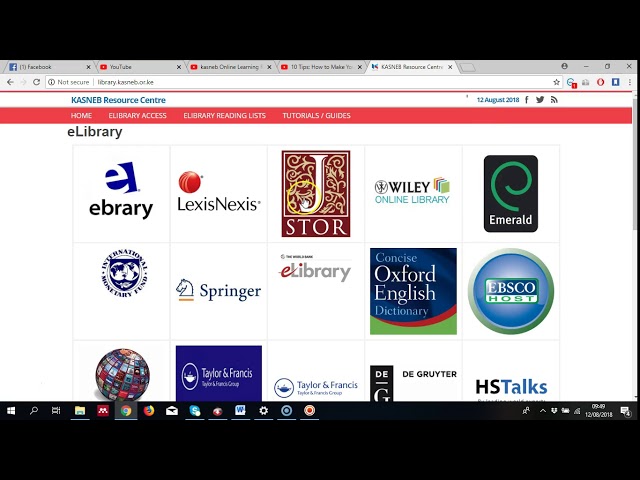The width and height of the screenshot is (640, 480).
Task: Open the TUTORIALS / GUIDES menu
Action: coord(316,116)
